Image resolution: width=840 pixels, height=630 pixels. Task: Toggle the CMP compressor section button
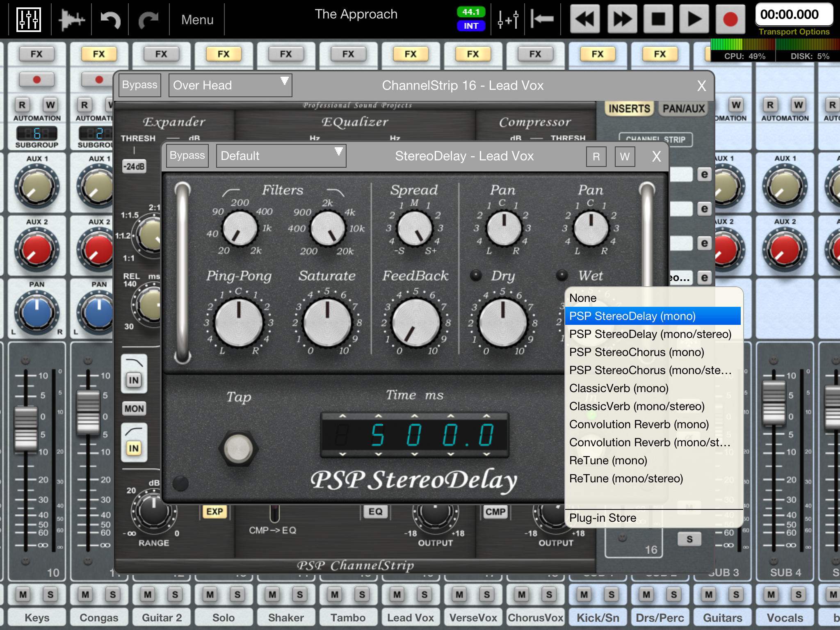point(495,511)
